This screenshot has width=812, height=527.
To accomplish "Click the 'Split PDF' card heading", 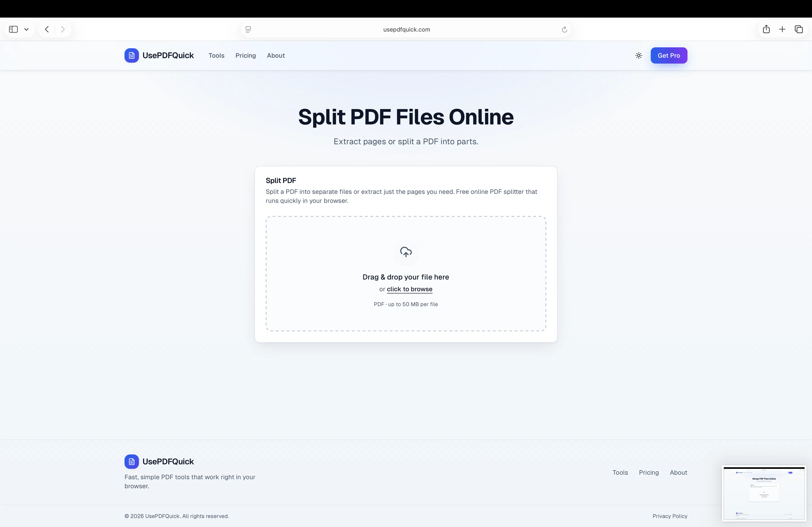I will [281, 181].
